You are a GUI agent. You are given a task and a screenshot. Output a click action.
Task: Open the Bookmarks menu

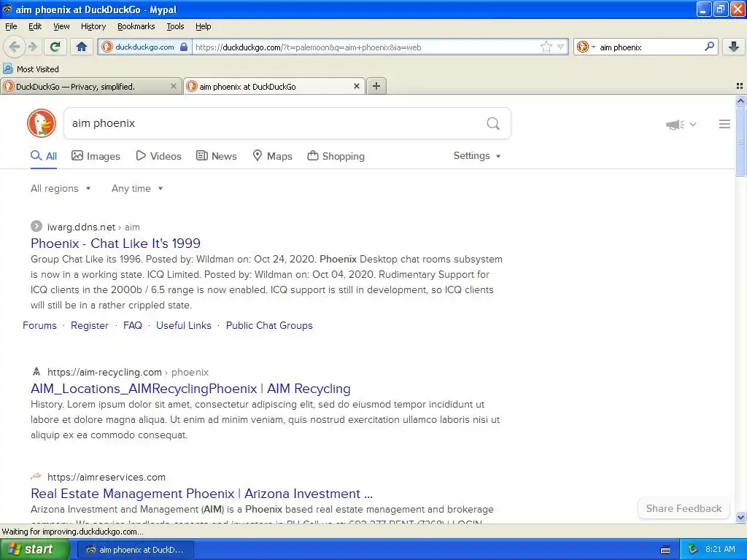pyautogui.click(x=136, y=26)
